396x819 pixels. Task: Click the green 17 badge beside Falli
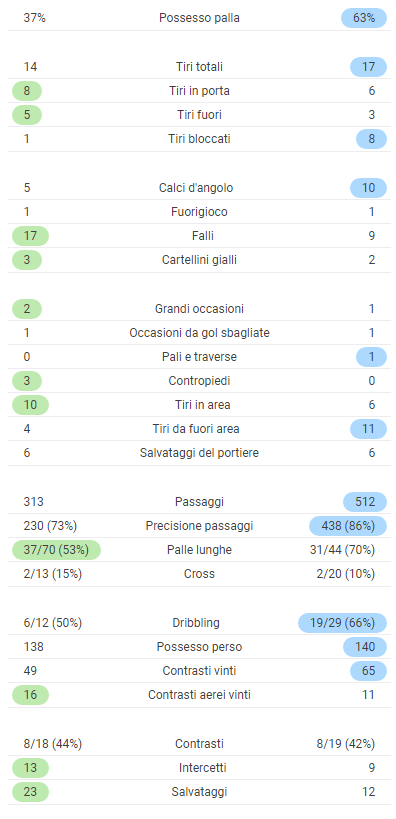[30, 236]
